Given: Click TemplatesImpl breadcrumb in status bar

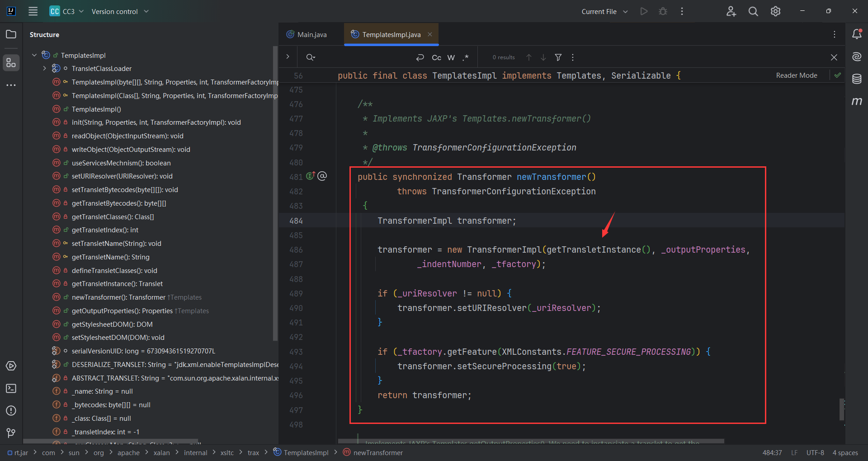Looking at the screenshot, I should tap(301, 452).
